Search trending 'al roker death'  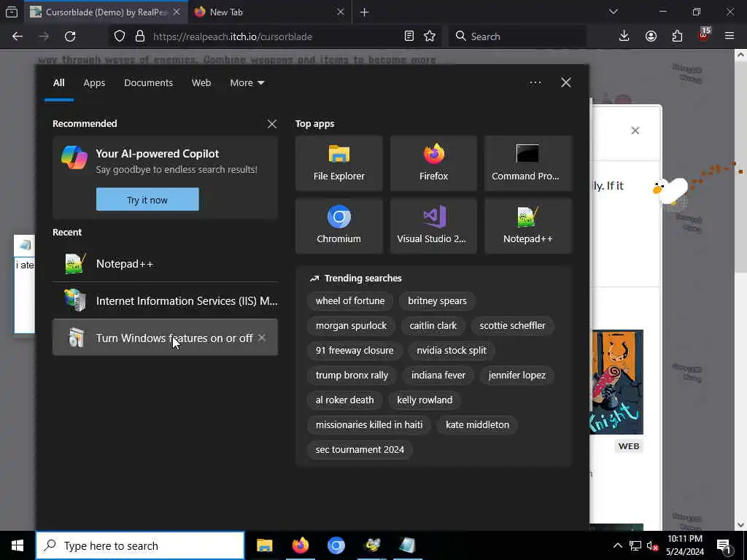pos(344,400)
